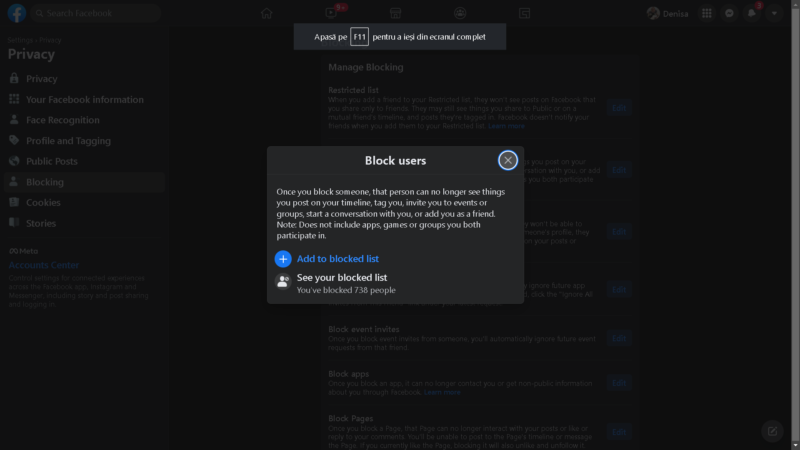
Task: Click the Facebook logo icon
Action: click(17, 14)
